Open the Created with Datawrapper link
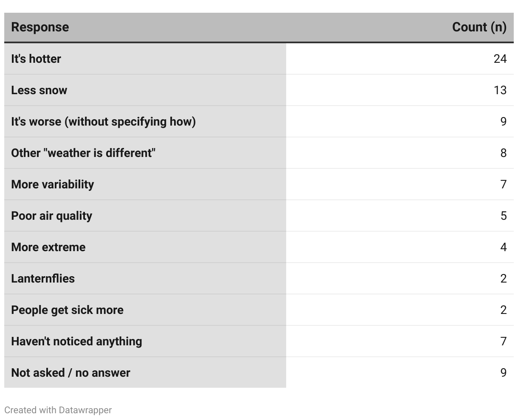The image size is (518, 420). 58,410
